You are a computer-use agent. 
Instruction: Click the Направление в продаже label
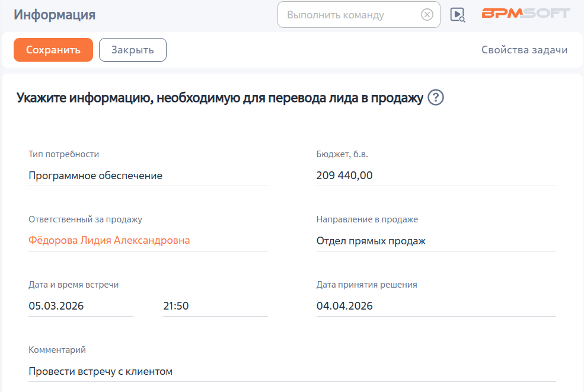tap(367, 219)
